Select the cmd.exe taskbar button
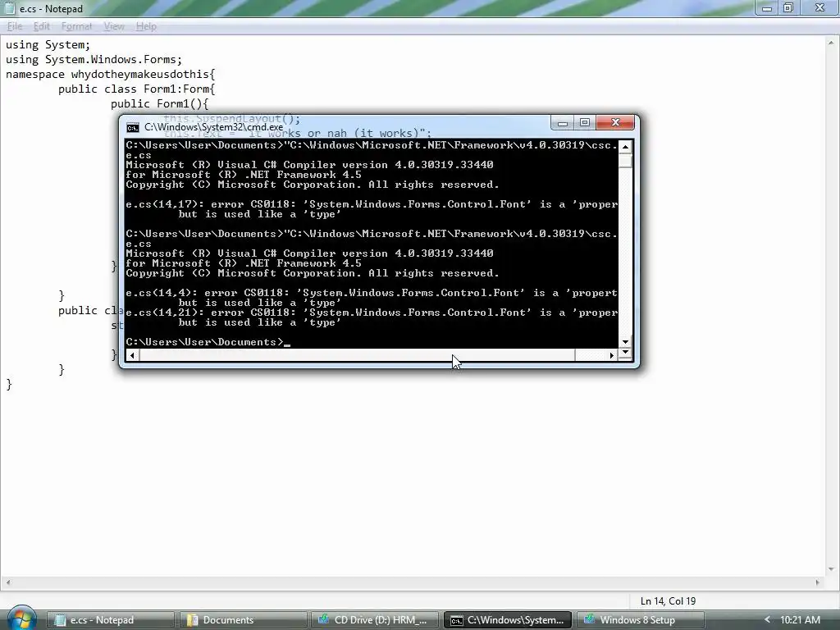Screen dimensions: 840x630 [x=507, y=620]
